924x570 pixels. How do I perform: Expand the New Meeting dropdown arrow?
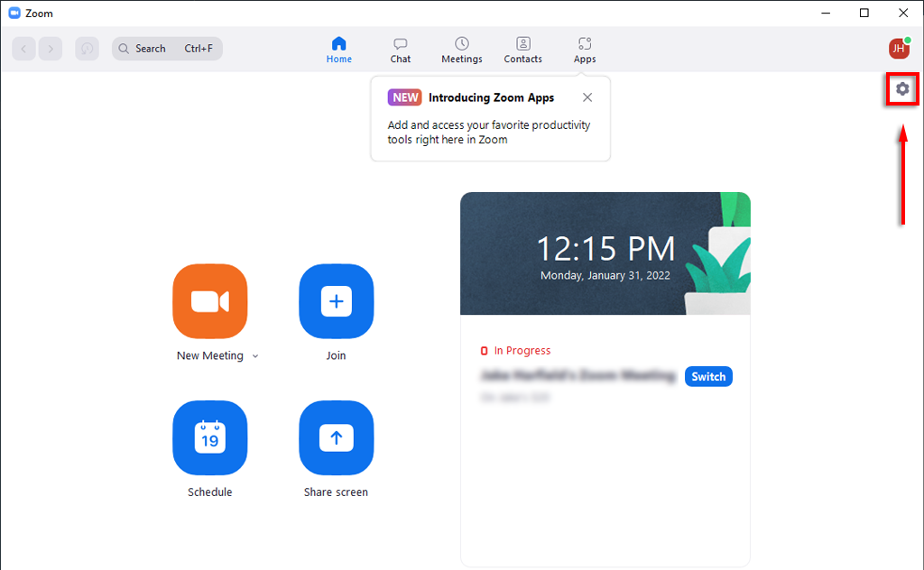[255, 356]
